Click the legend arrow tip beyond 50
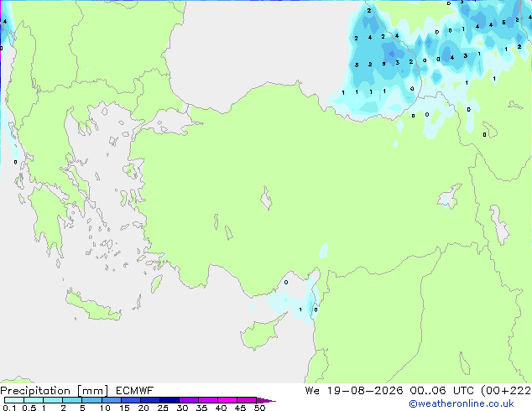This screenshot has width=532, height=411. pyautogui.click(x=266, y=400)
